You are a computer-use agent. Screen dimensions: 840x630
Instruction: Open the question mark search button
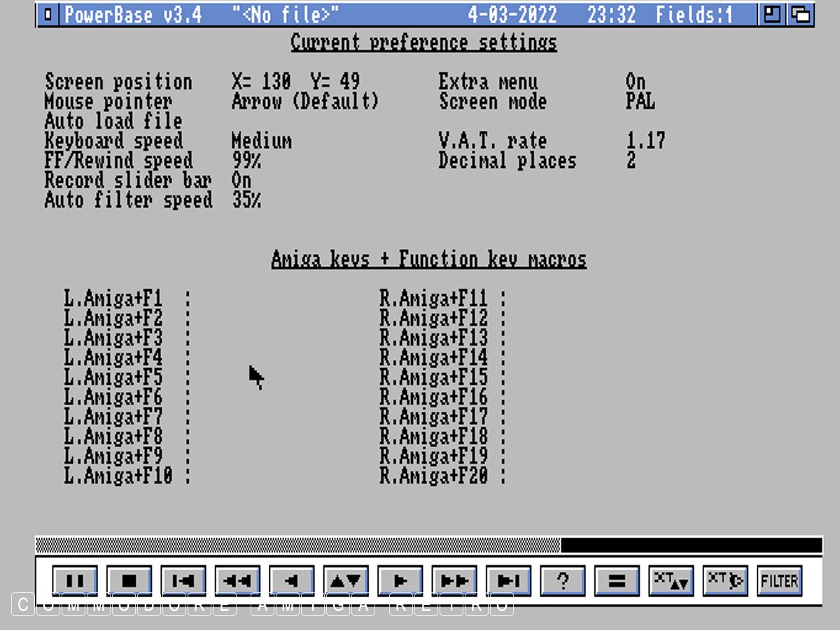click(563, 580)
